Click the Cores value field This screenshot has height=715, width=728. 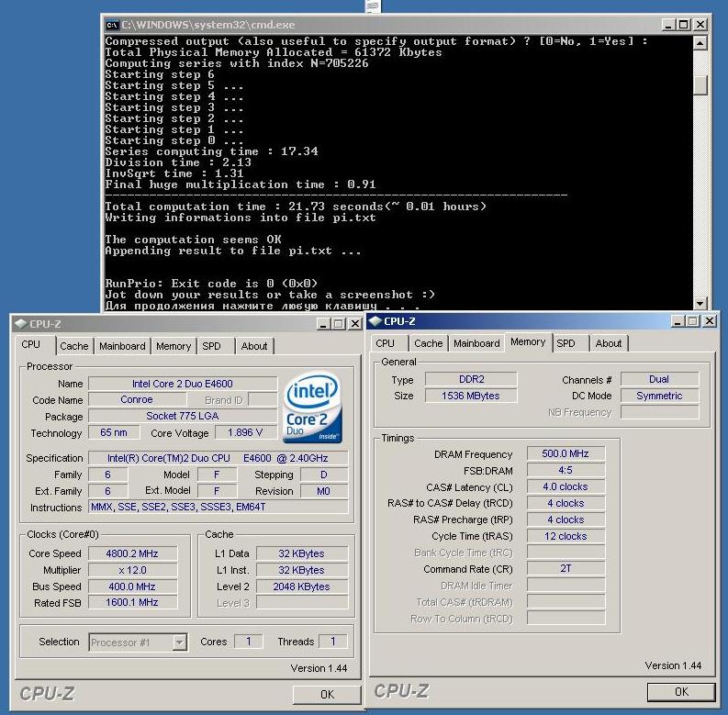249,642
